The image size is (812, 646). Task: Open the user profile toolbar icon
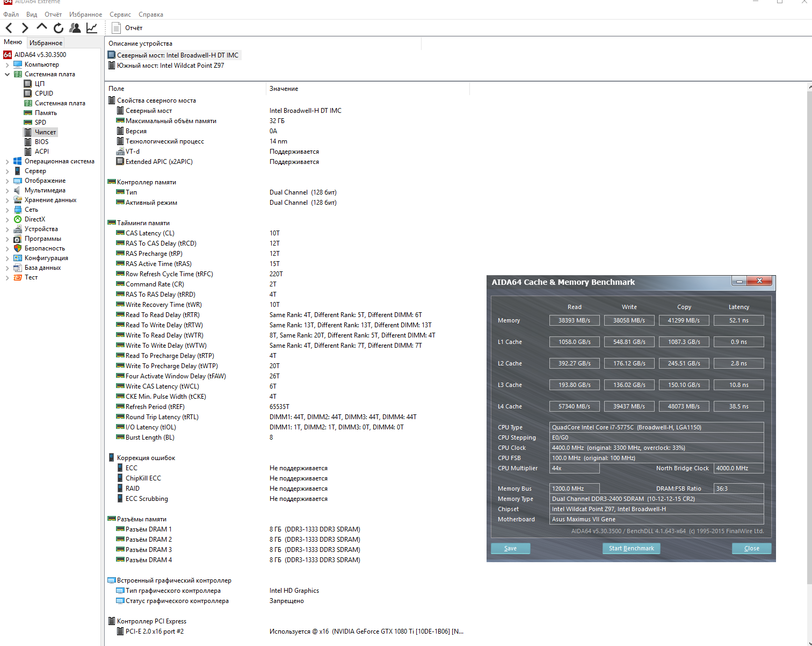[x=75, y=28]
